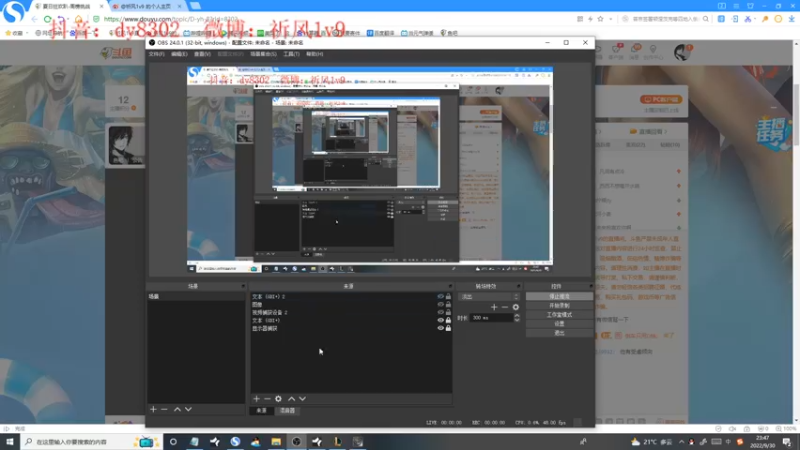Open the scene transition type dropdown
Screen dimensions: 800x450
[489, 296]
